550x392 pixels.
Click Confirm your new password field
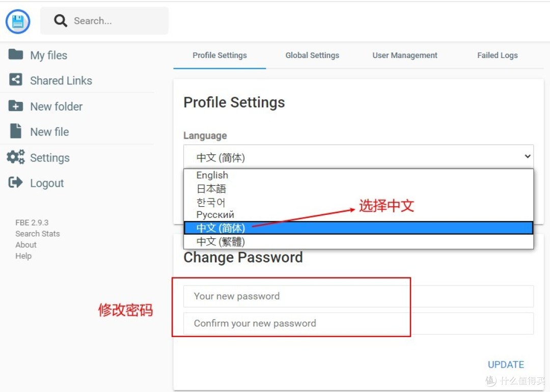359,323
